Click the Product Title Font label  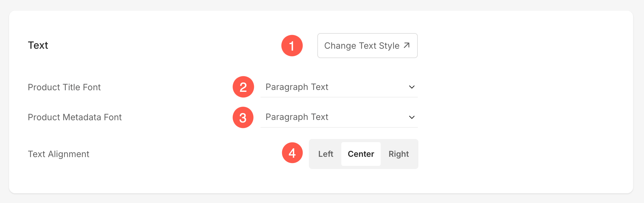click(x=64, y=87)
